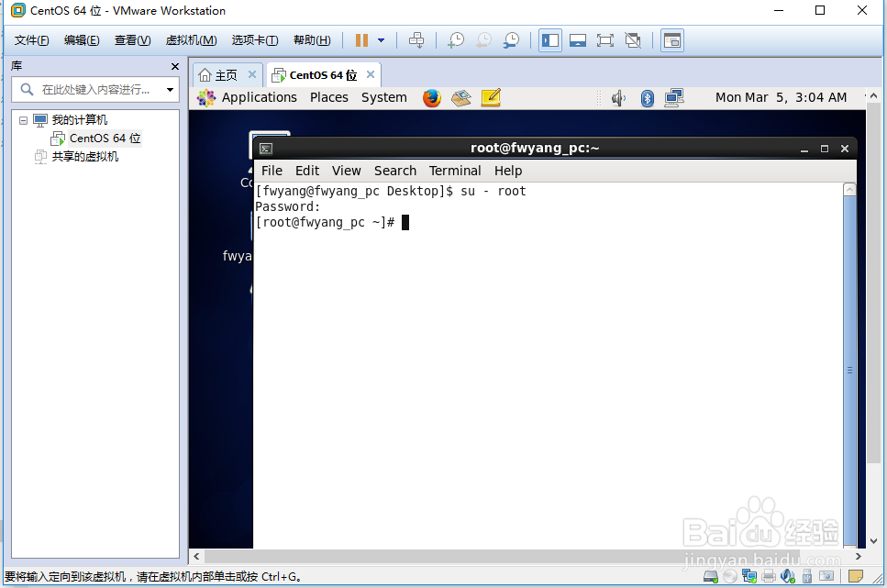Close the CentOS 64 位 tab
Image resolution: width=887 pixels, height=588 pixels.
tap(371, 74)
